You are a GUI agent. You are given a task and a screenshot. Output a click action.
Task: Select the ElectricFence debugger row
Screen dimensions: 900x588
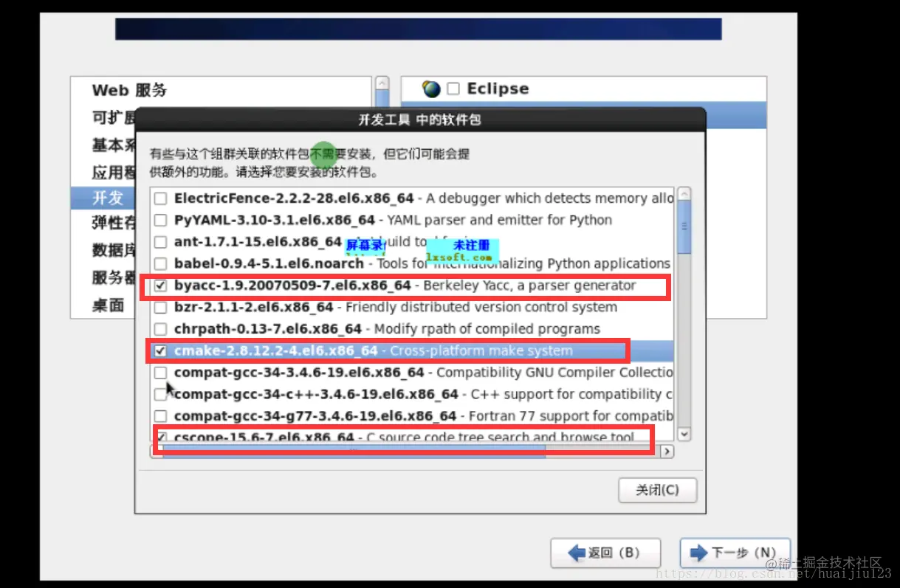click(413, 198)
